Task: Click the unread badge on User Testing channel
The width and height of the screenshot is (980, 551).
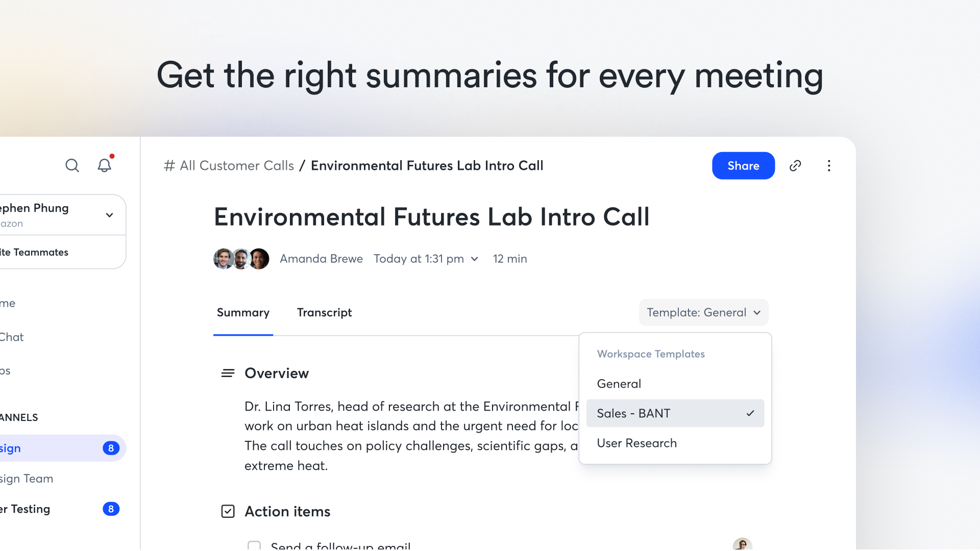Action: click(x=111, y=509)
